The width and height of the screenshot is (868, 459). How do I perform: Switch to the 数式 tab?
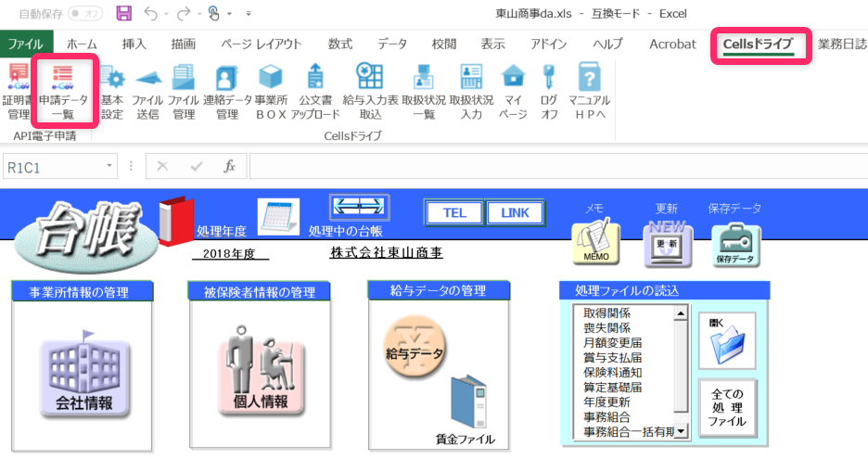pyautogui.click(x=340, y=45)
